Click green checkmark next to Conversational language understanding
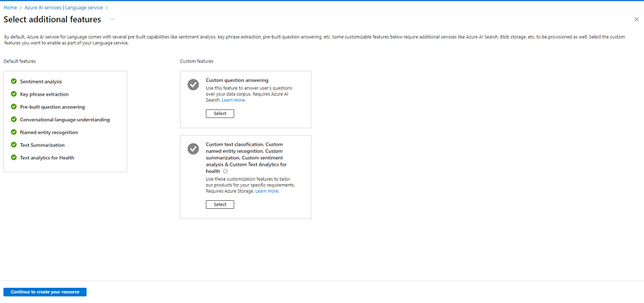 coord(14,120)
